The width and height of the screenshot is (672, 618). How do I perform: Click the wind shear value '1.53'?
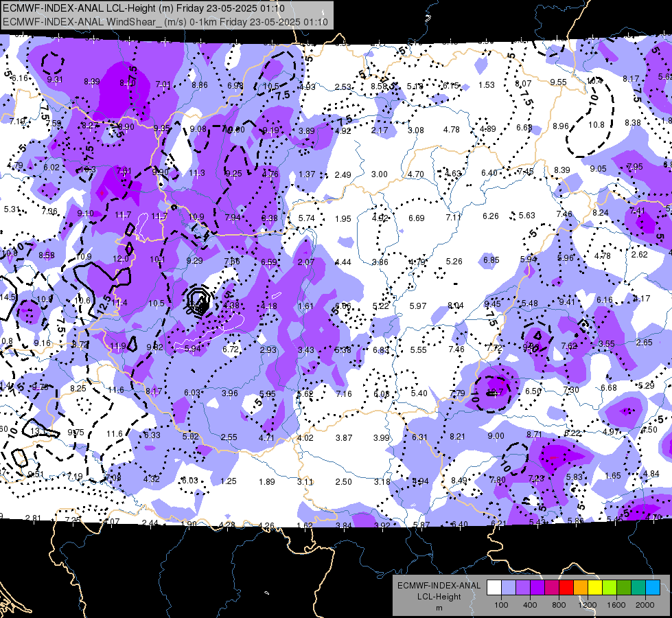pos(487,85)
